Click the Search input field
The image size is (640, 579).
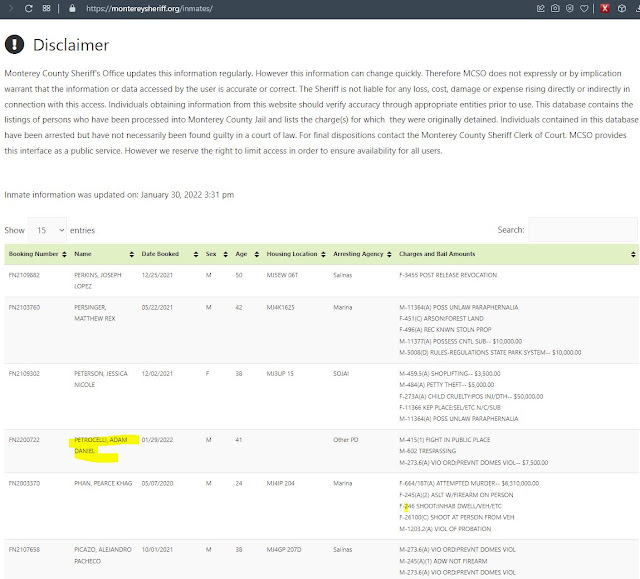(x=582, y=229)
